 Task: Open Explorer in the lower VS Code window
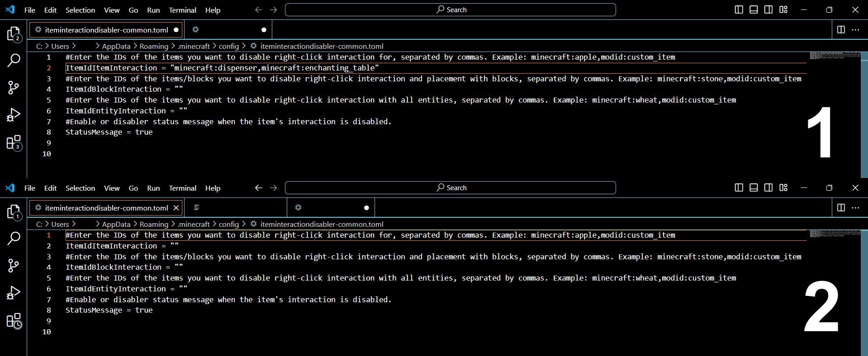pyautogui.click(x=14, y=212)
